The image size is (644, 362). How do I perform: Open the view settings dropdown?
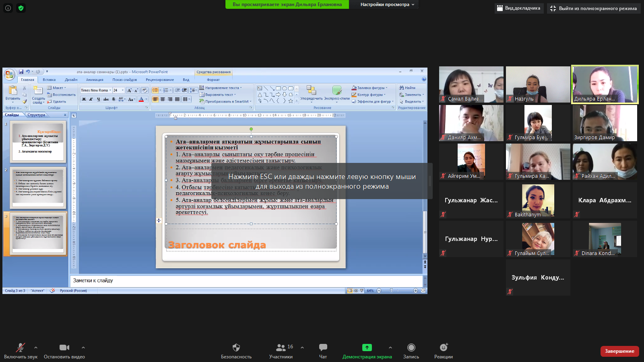click(x=387, y=4)
